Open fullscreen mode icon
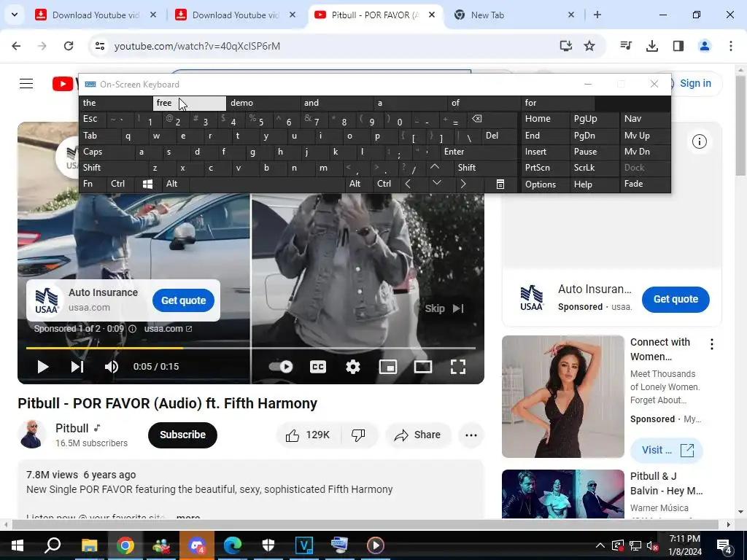Image resolution: width=747 pixels, height=560 pixels. pos(458,367)
